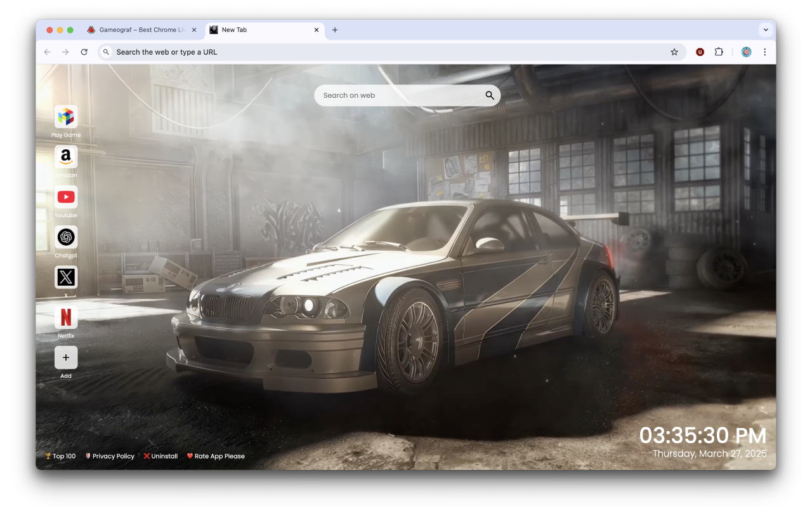Screen dimensions: 812x508
Task: Open the Chatgpt shortcut icon
Action: [x=66, y=237]
